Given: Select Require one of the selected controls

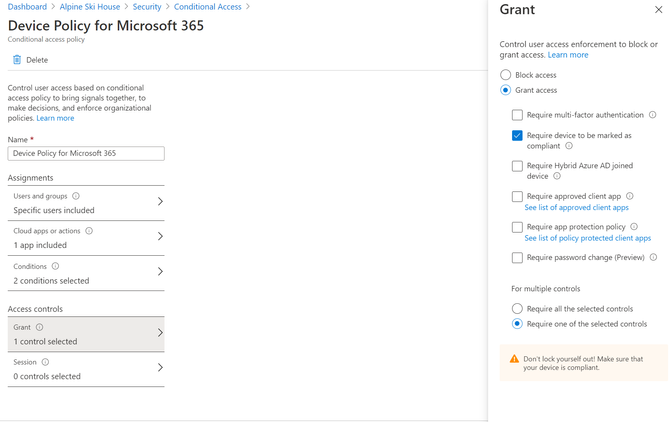Looking at the screenshot, I should coord(517,324).
